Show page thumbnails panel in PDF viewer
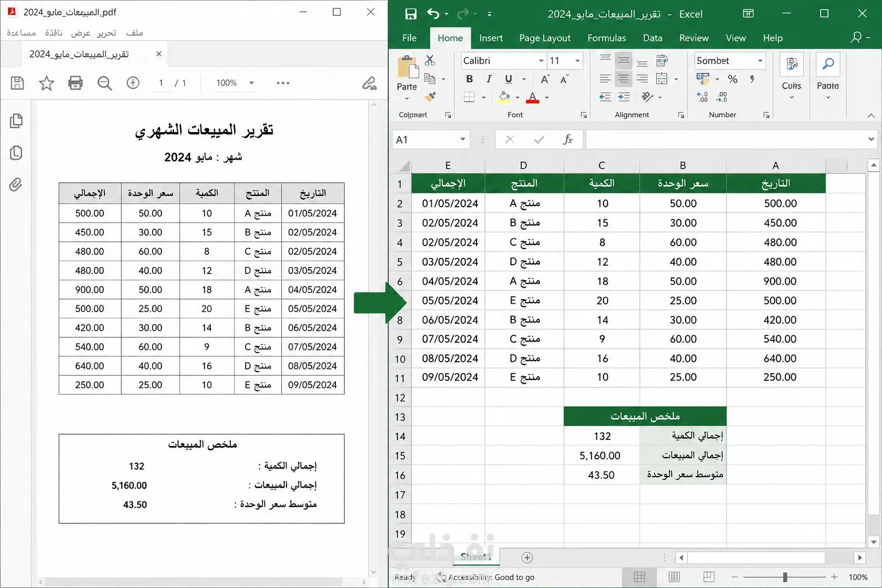Viewport: 882px width, 588px height. coord(16,121)
